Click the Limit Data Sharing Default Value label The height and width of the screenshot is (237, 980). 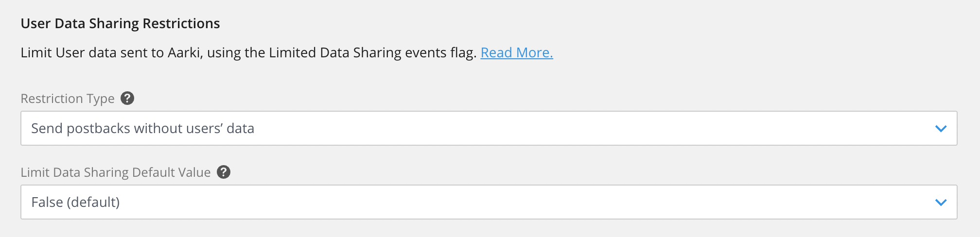tap(116, 172)
